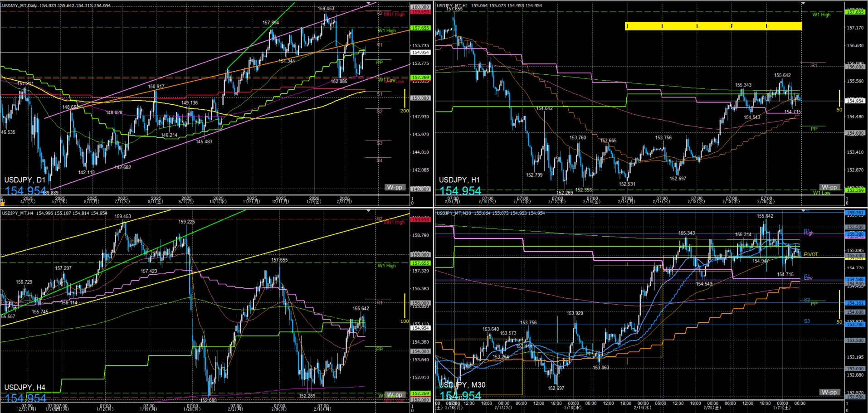Toggle the W-pp button on the H1 chart
The width and height of the screenshot is (868, 413).
[829, 187]
